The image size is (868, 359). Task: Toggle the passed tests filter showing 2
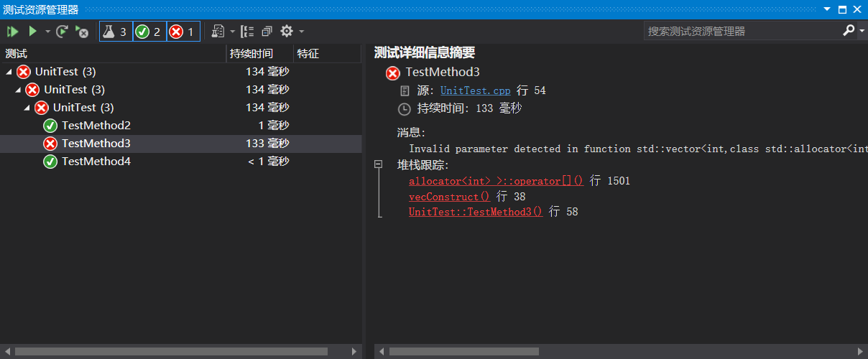point(149,32)
